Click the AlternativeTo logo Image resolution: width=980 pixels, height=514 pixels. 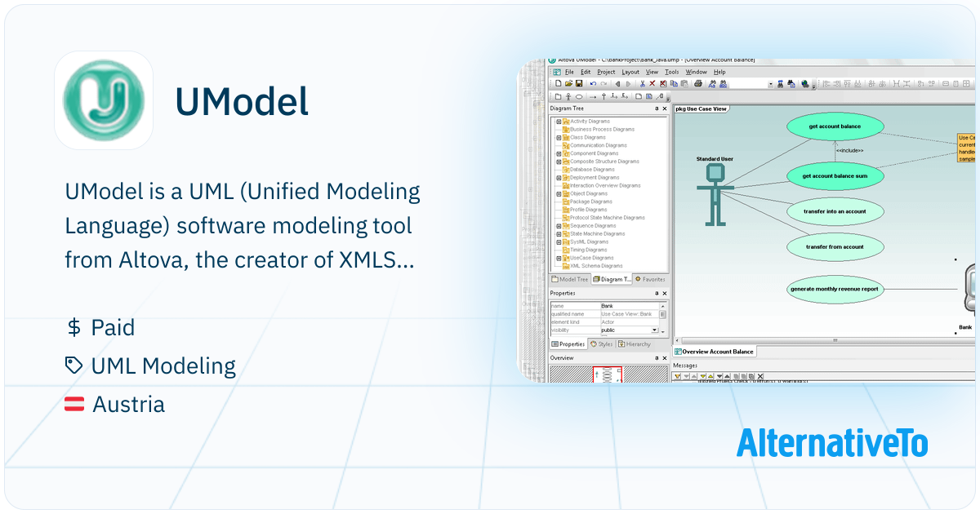point(832,442)
